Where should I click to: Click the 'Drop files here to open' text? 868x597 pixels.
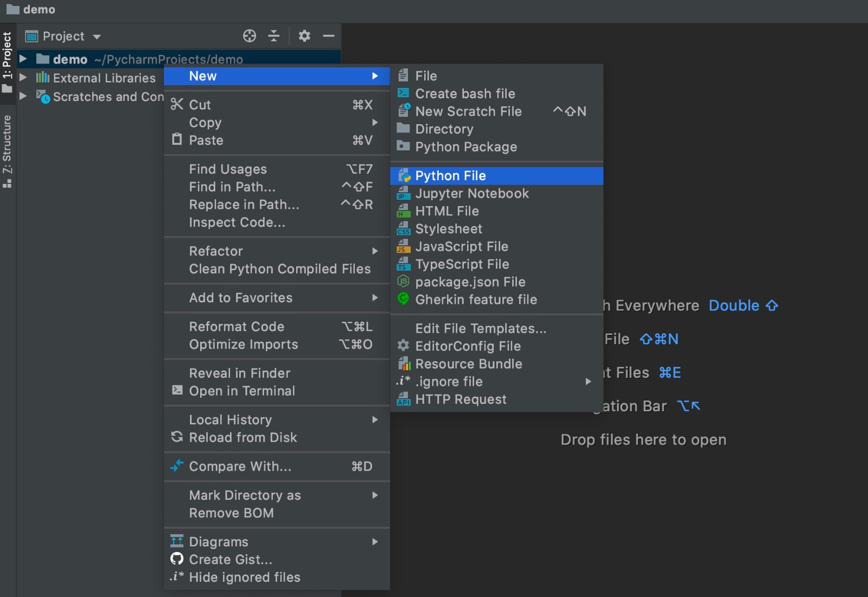click(x=643, y=440)
